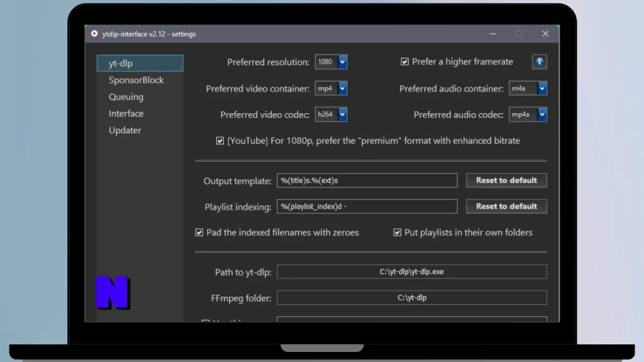
Task: Switch to the Interface section
Action: pos(126,114)
